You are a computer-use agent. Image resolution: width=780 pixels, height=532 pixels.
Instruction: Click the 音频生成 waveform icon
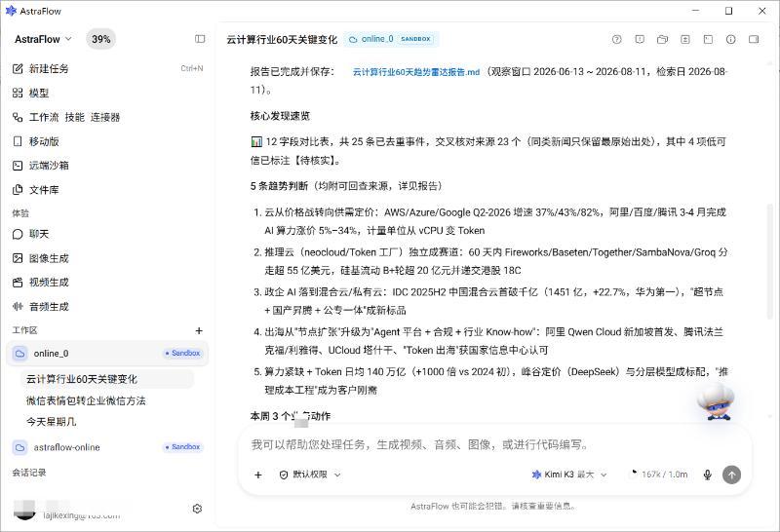[18, 306]
